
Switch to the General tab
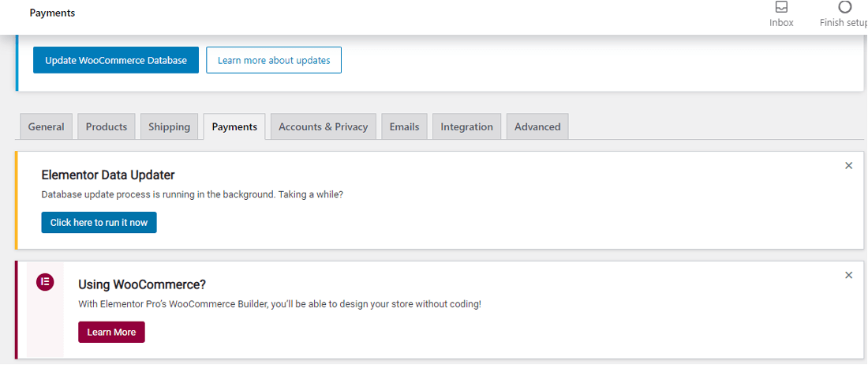[46, 127]
